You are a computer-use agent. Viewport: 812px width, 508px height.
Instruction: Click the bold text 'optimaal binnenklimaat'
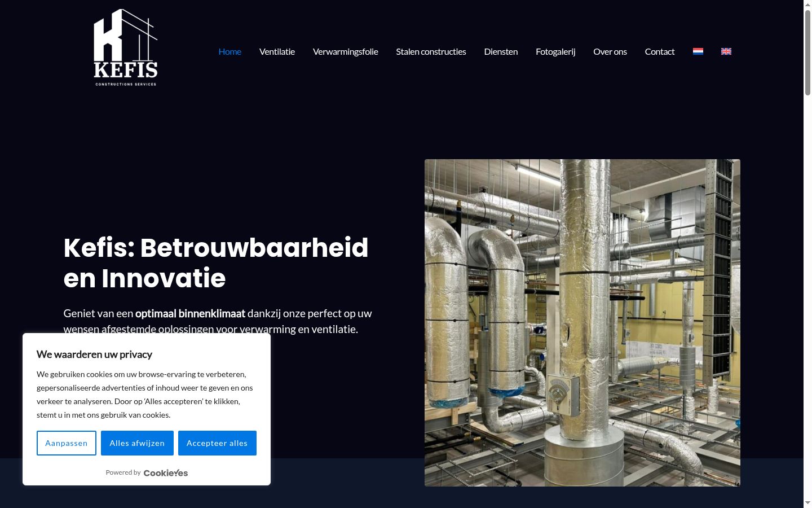tap(190, 313)
